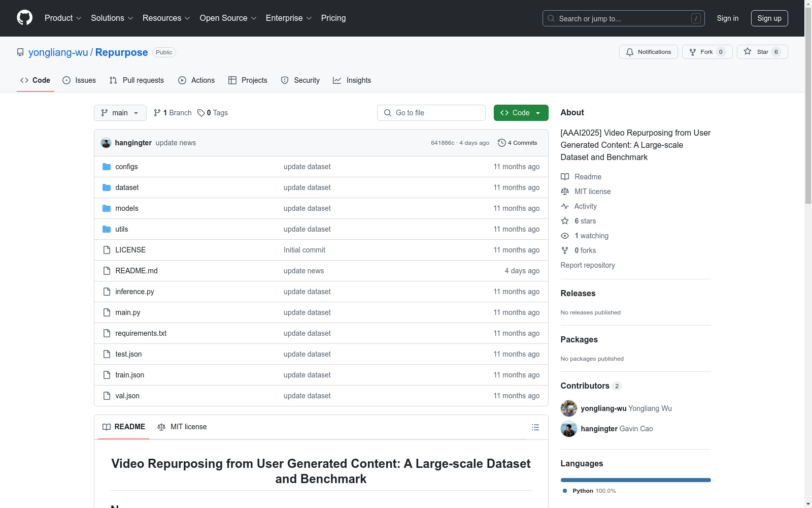Viewport: 812px width, 508px height.
Task: Click the yongliang-wu contributor avatar
Action: (569, 408)
